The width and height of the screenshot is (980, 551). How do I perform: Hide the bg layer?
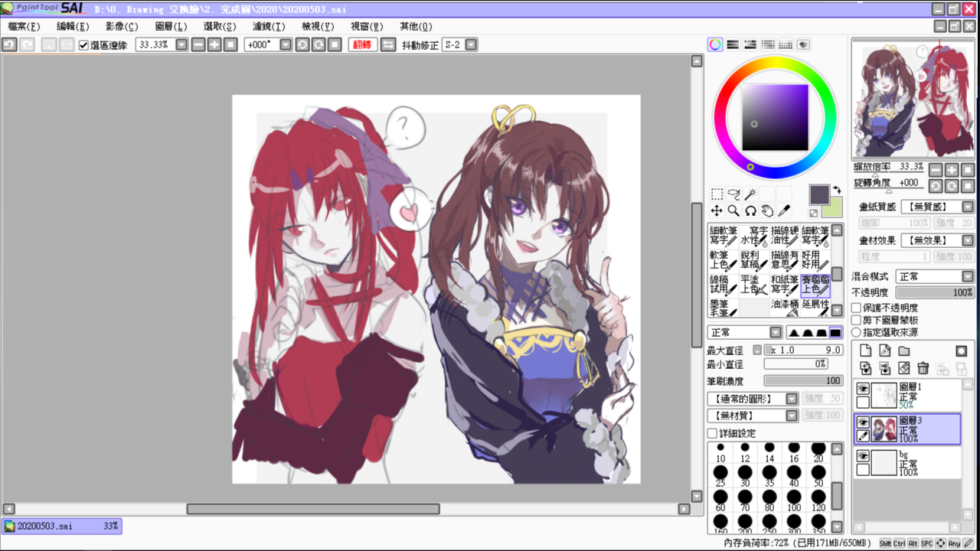click(863, 456)
